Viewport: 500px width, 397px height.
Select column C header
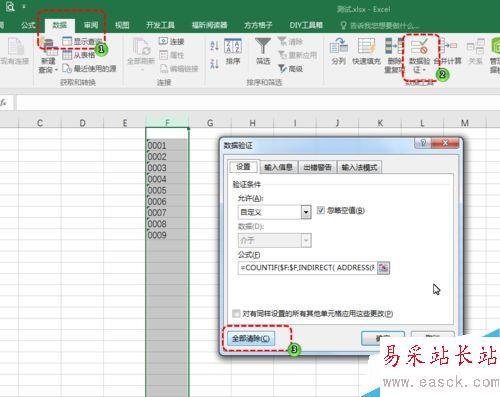click(x=40, y=123)
